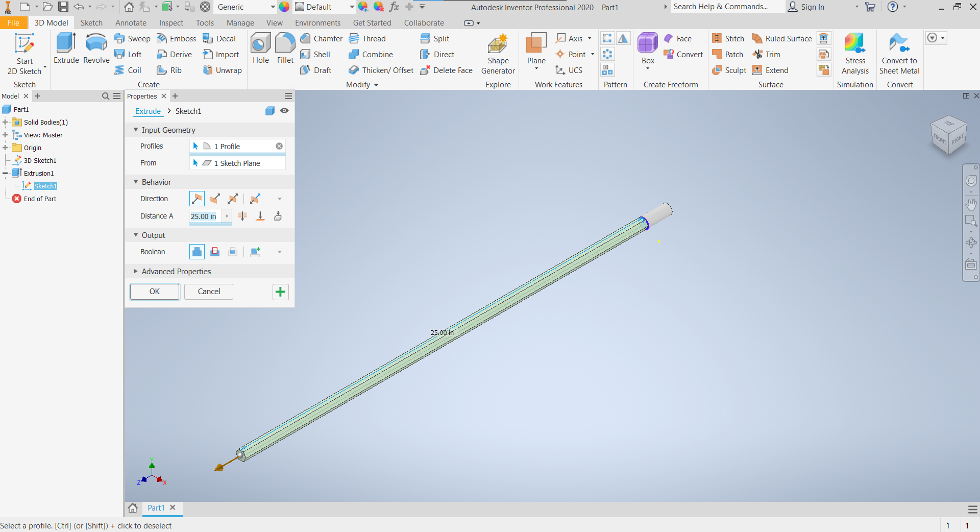Start a new 2D Sketch
The image size is (980, 532).
click(x=24, y=54)
